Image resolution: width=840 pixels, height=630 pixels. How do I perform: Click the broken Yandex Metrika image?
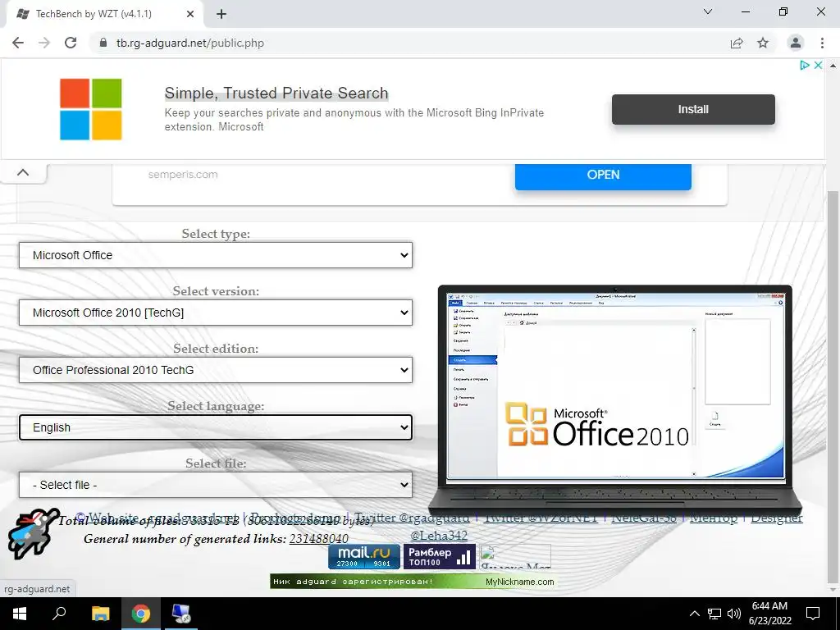[x=515, y=556]
